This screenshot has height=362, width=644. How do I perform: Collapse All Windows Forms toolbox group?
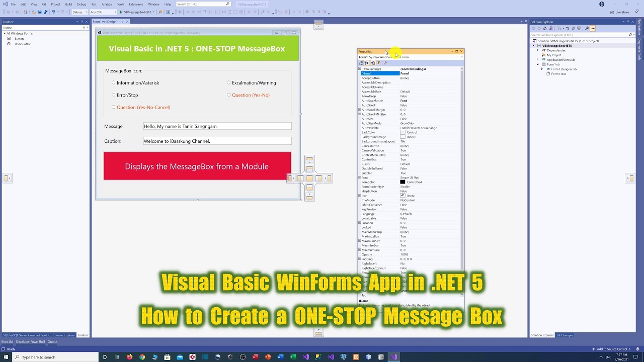pos(4,33)
